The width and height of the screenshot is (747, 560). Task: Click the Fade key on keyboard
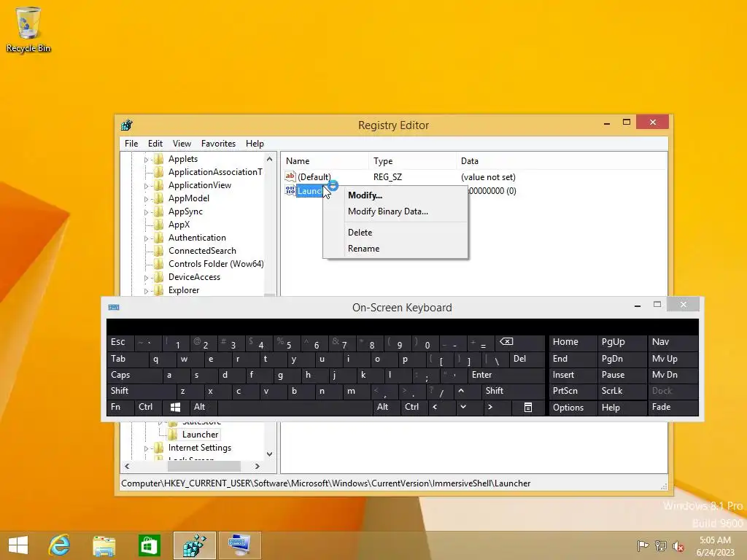[673, 407]
